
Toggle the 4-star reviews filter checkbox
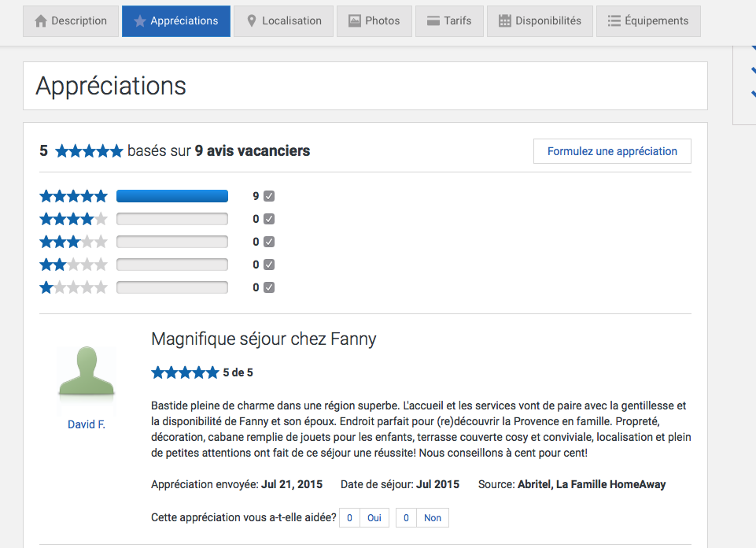(269, 219)
